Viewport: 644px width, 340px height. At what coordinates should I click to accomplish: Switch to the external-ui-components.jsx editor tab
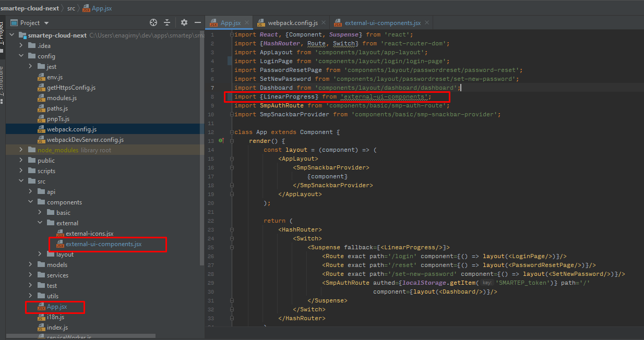[x=383, y=23]
